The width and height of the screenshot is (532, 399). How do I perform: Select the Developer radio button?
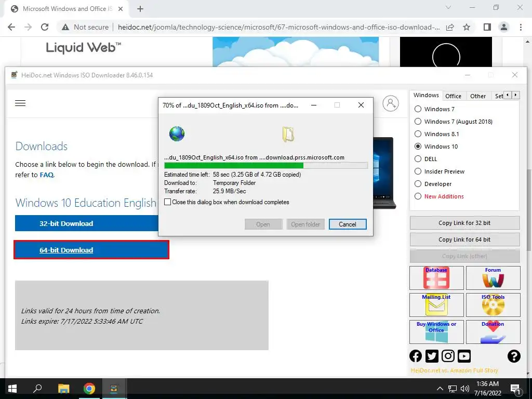point(418,184)
